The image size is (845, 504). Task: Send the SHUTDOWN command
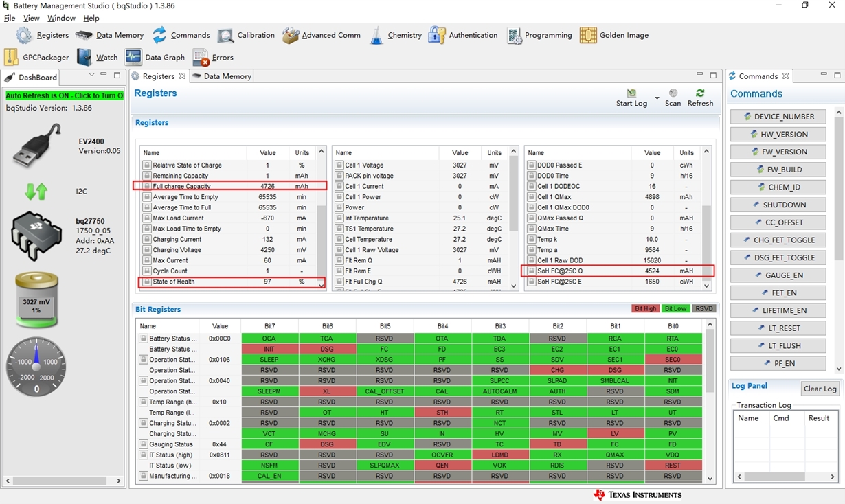pos(778,205)
